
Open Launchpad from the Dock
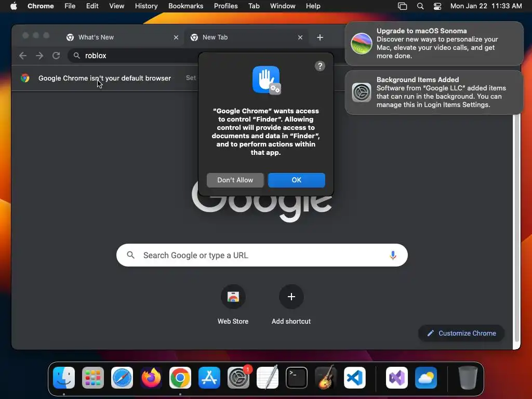(x=93, y=378)
